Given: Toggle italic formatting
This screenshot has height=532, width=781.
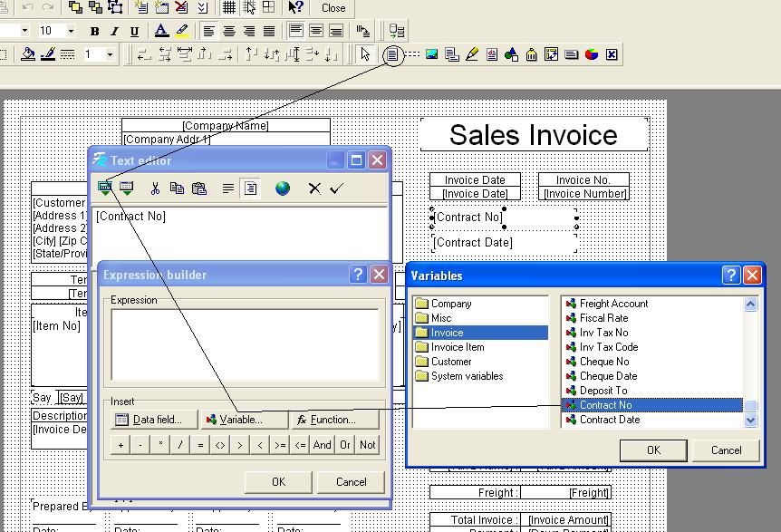Looking at the screenshot, I should [x=114, y=31].
